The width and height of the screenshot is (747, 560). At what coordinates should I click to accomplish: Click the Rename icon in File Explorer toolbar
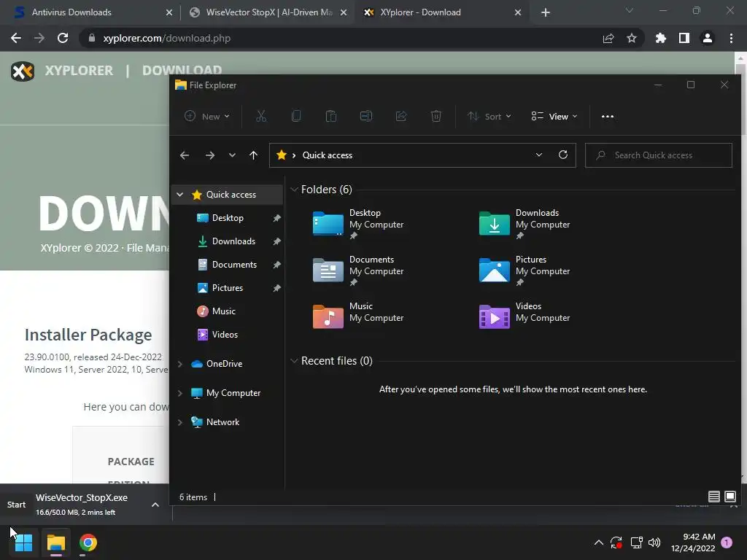(366, 116)
